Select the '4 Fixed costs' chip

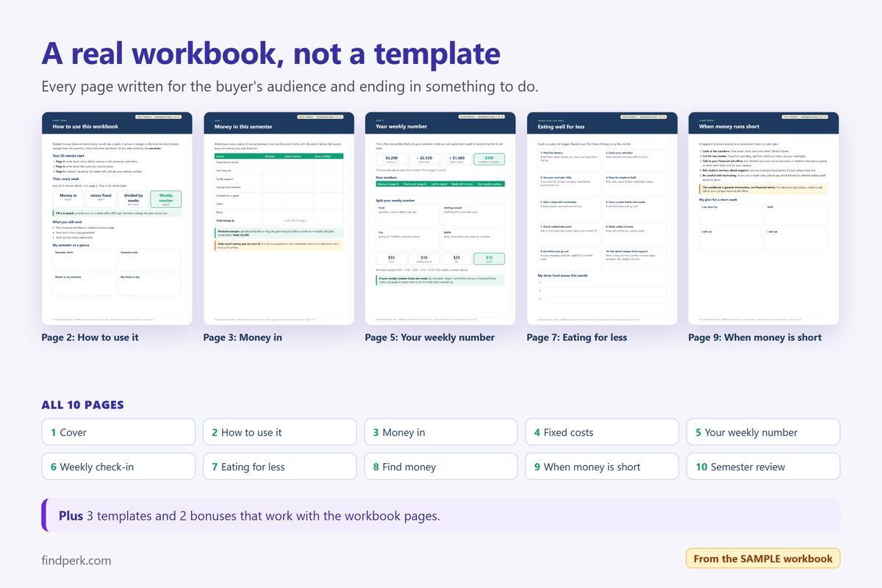(x=602, y=432)
